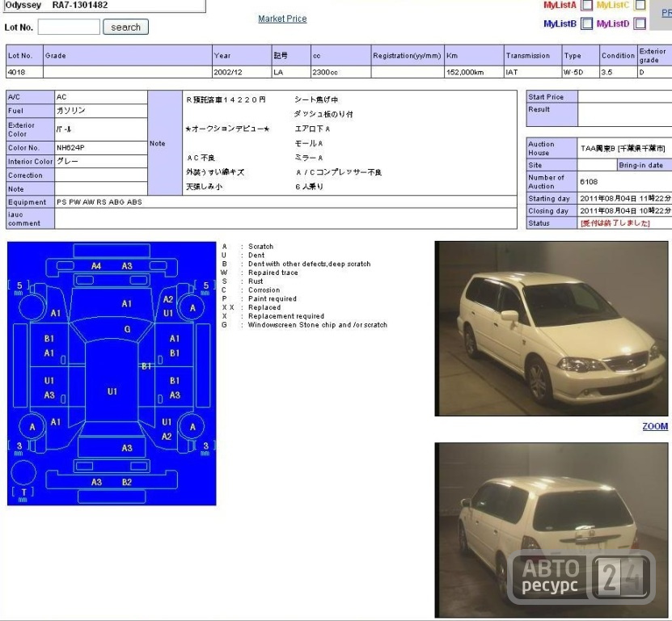
Task: Select the Closing day label
Action: click(x=552, y=211)
